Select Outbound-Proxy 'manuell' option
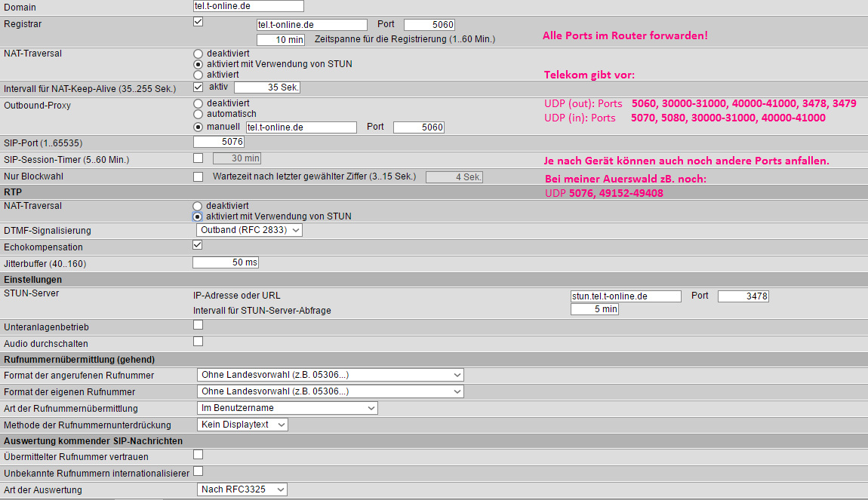 coord(199,127)
